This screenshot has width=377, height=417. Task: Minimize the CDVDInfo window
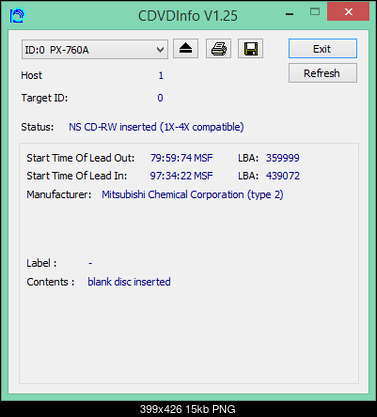click(x=290, y=14)
